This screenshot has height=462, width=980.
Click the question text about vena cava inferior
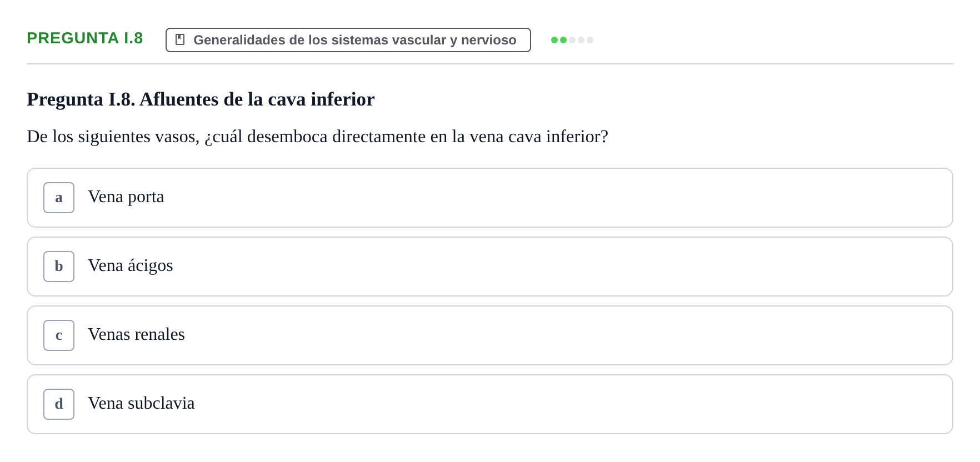click(x=317, y=137)
